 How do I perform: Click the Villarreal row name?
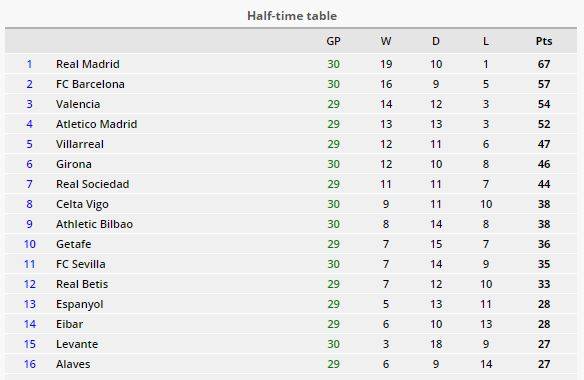tap(80, 144)
